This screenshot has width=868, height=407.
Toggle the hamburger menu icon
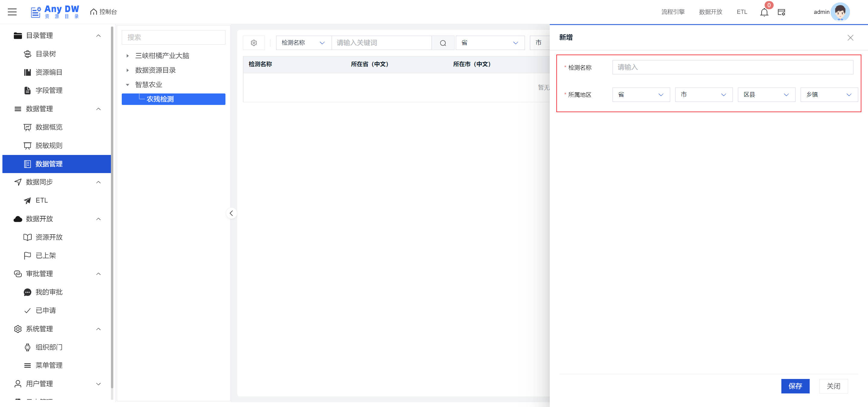point(12,12)
